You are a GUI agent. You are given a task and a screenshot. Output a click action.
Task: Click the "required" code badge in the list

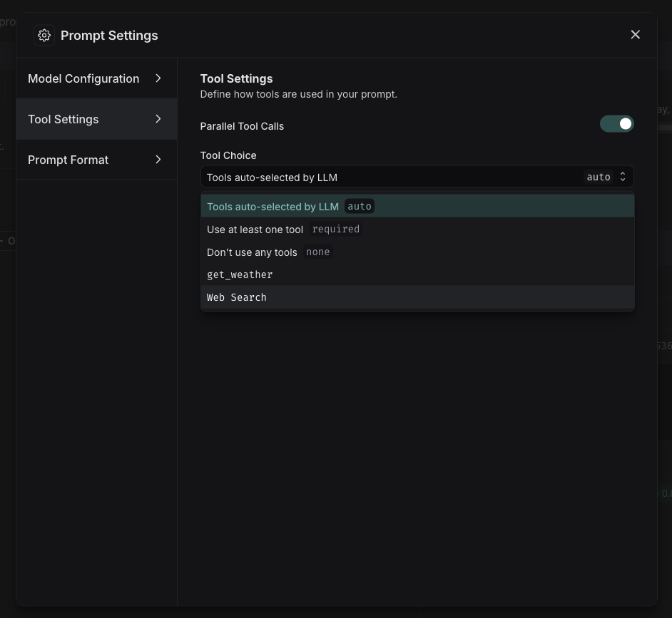[x=335, y=229]
